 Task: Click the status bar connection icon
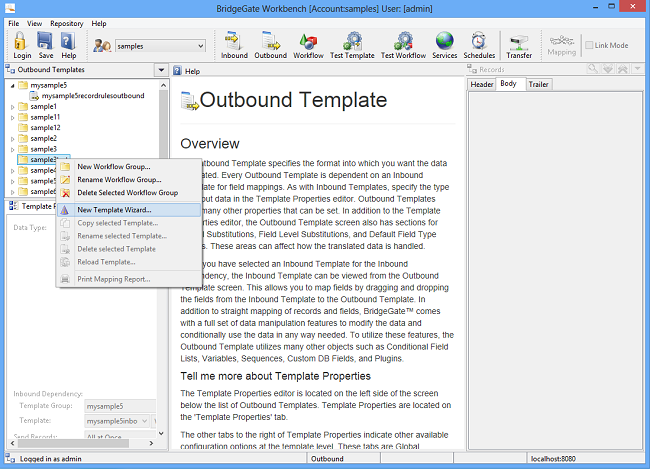tap(10, 458)
